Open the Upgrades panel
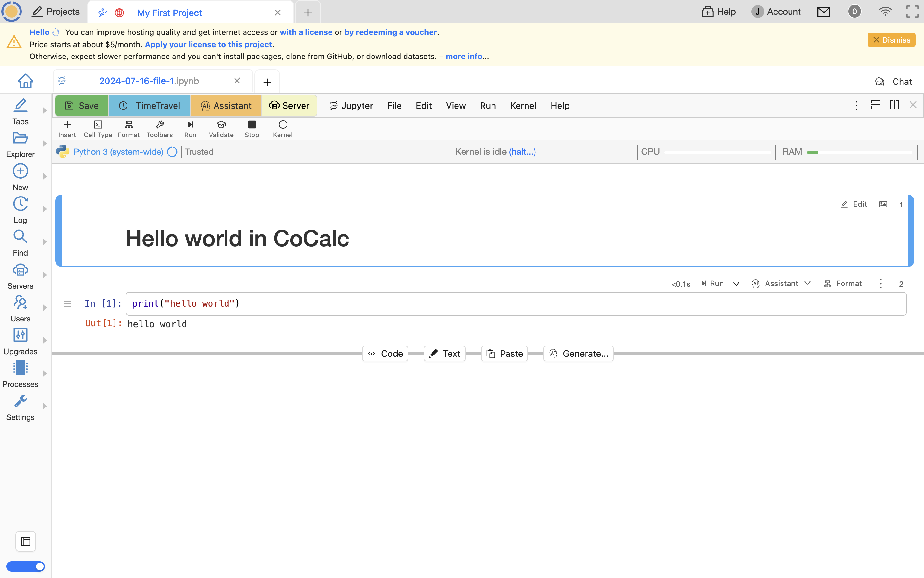The height and width of the screenshot is (578, 924). [20, 342]
